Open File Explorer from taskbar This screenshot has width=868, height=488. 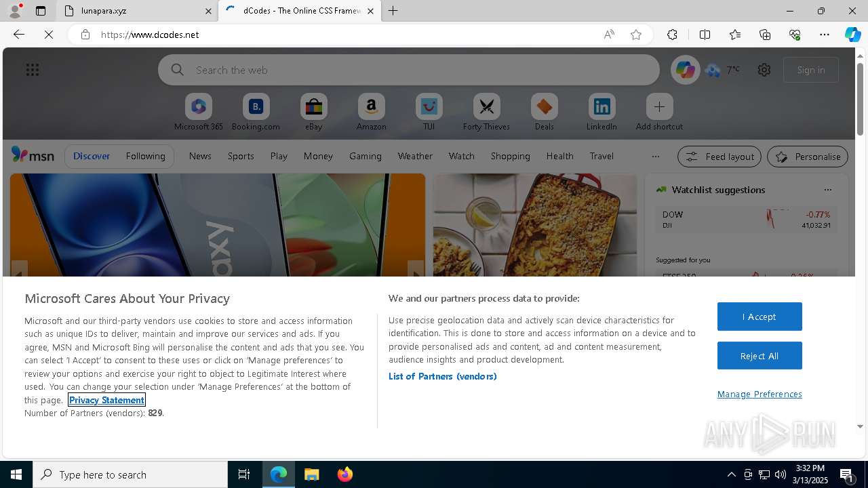click(311, 474)
